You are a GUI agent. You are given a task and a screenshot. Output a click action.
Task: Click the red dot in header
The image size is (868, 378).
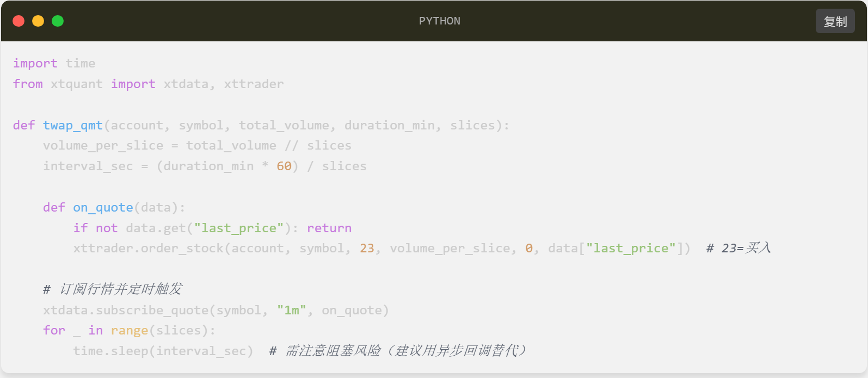coord(19,21)
